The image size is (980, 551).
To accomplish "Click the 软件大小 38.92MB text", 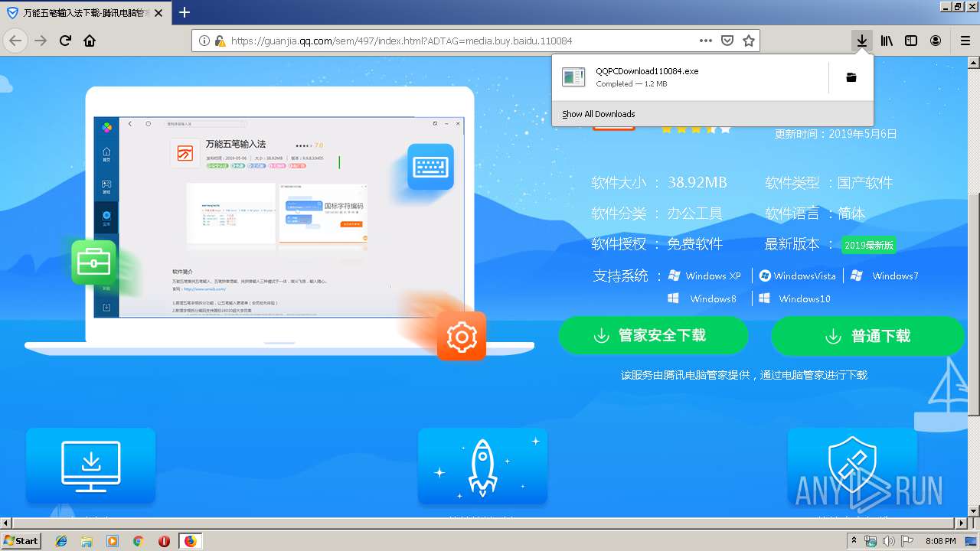I will 658,183.
